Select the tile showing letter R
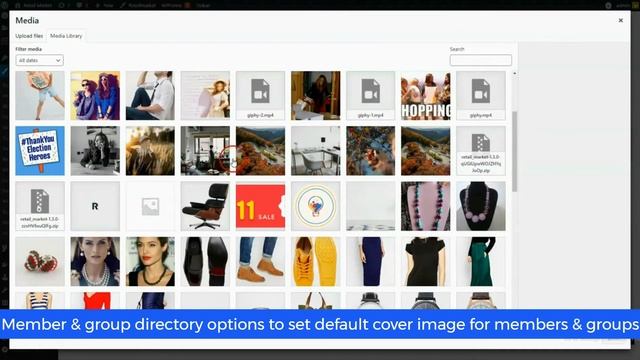This screenshot has height=360, width=640. [x=95, y=206]
